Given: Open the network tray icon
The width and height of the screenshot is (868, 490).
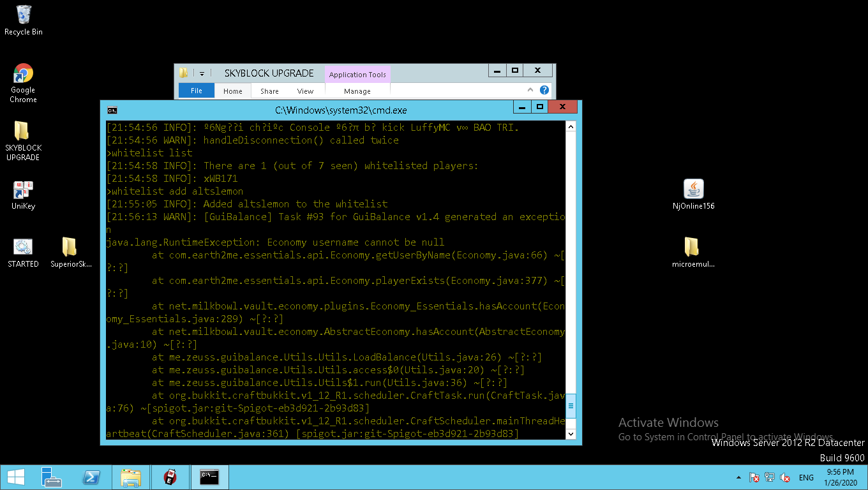Looking at the screenshot, I should coord(770,478).
